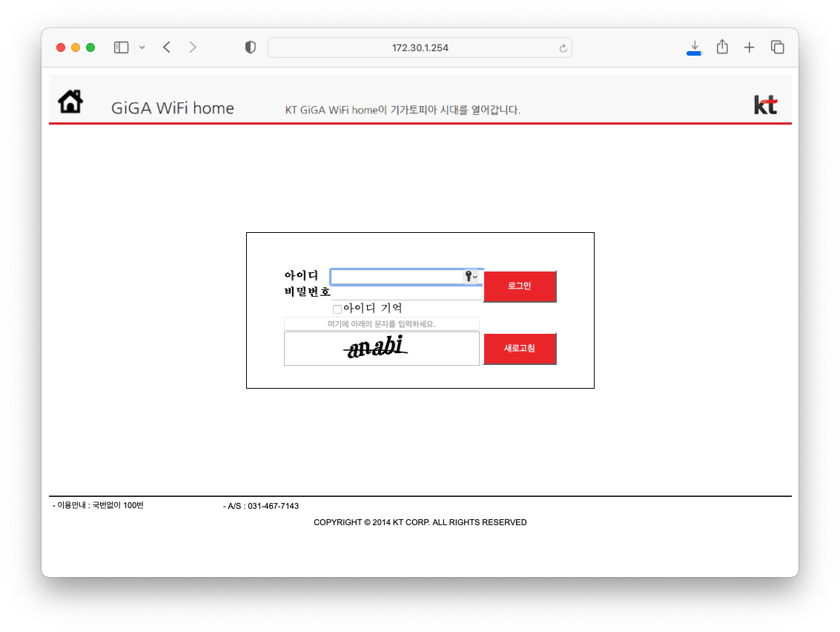Screen dimensions: 840x632
Task: Open sidebar options dropdown chevron
Action: click(142, 47)
